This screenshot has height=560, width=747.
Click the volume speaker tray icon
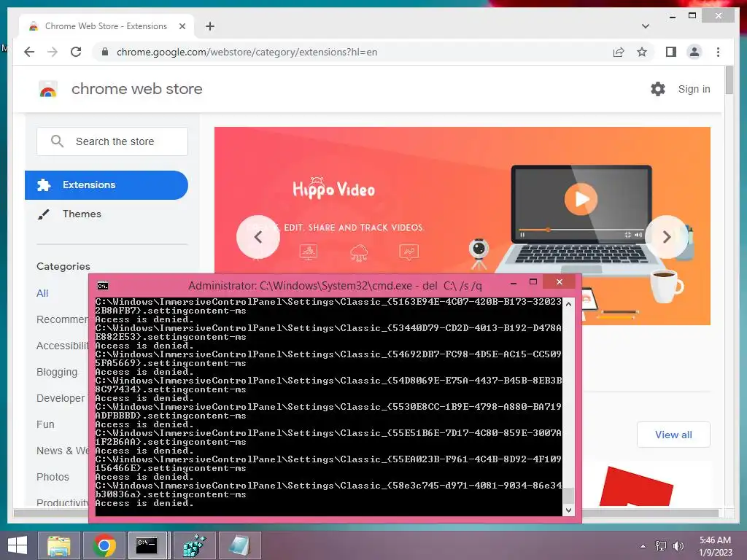coord(678,546)
